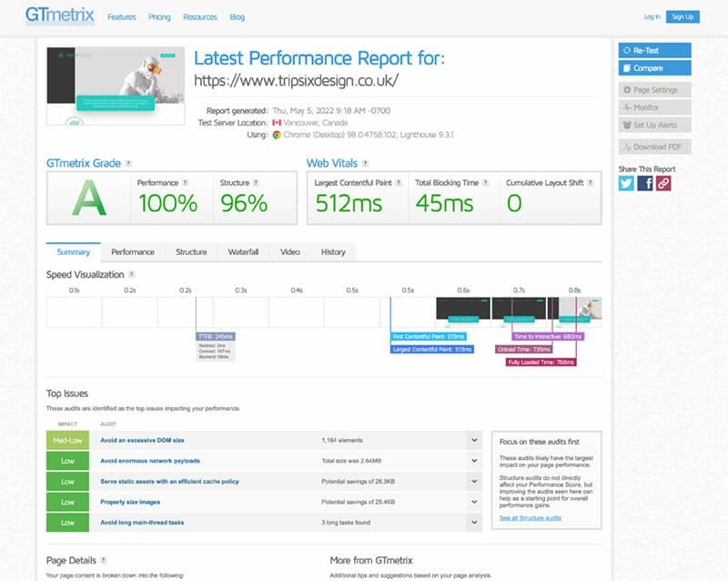Expand the excessive DOM size audit

pyautogui.click(x=473, y=440)
